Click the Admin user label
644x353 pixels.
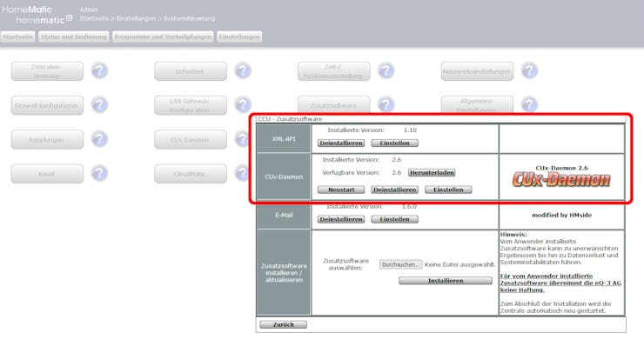tap(88, 9)
